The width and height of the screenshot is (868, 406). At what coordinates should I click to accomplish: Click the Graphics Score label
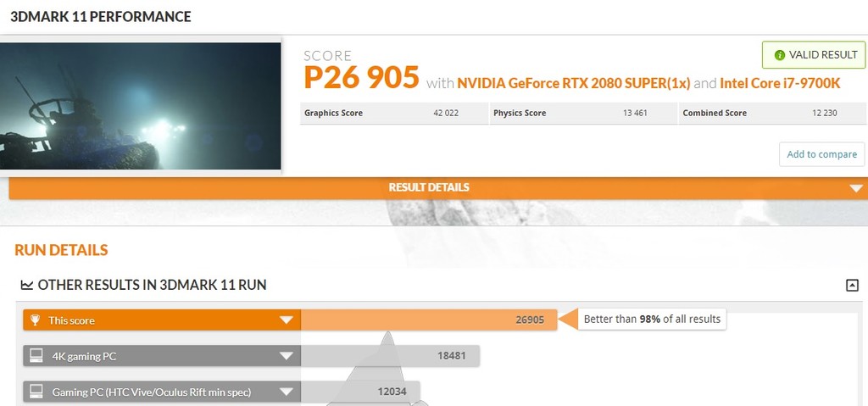click(x=333, y=113)
